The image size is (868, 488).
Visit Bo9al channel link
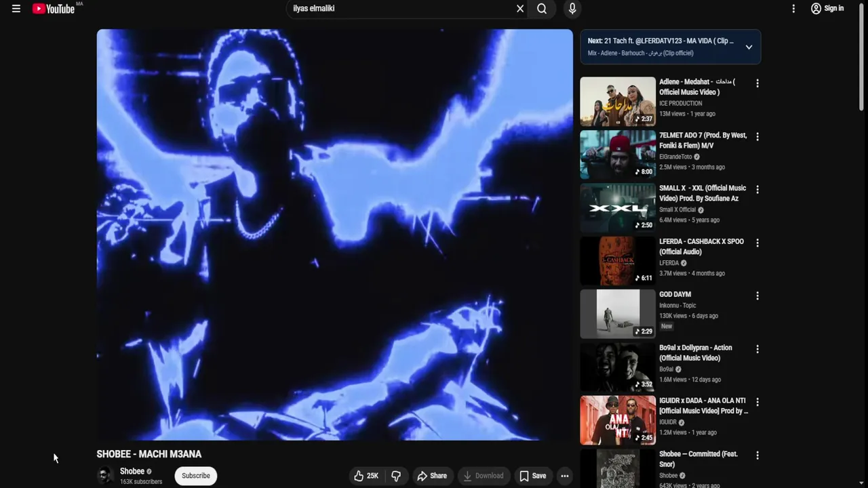pyautogui.click(x=667, y=369)
